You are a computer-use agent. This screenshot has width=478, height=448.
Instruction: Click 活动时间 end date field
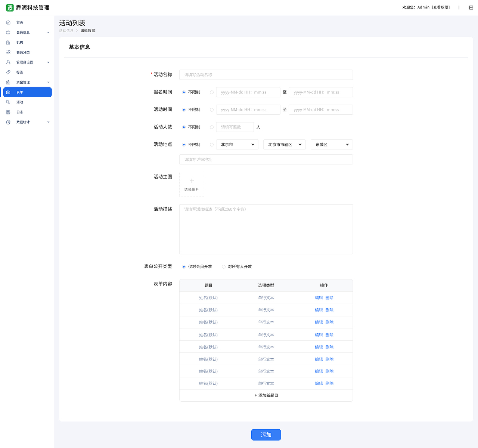pyautogui.click(x=321, y=110)
